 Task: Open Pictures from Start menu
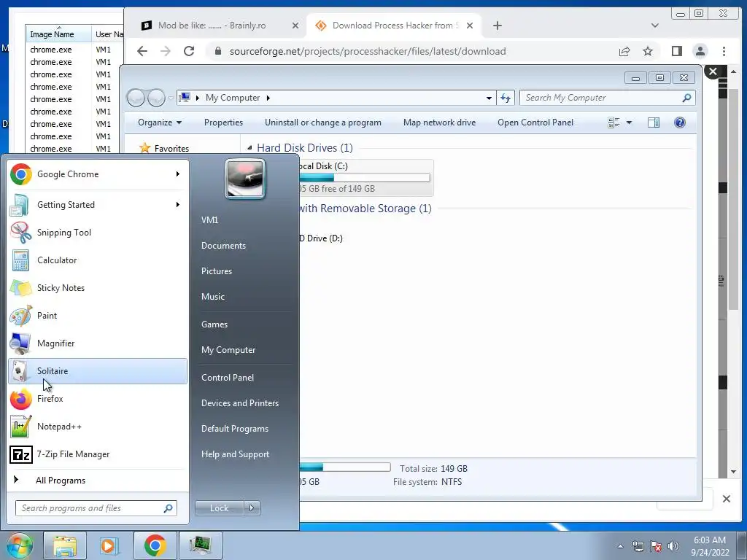[216, 271]
